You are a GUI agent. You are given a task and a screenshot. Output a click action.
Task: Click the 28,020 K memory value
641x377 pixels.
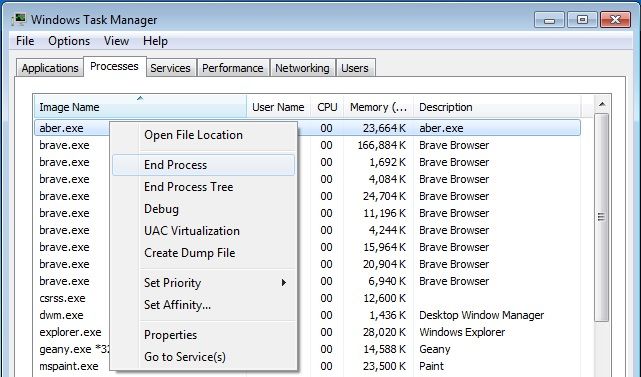[x=384, y=332]
